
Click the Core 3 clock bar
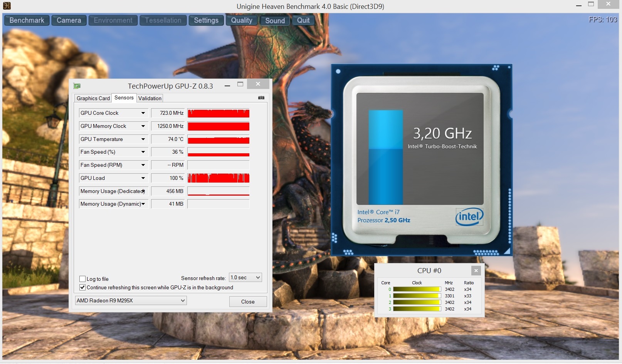point(417,309)
